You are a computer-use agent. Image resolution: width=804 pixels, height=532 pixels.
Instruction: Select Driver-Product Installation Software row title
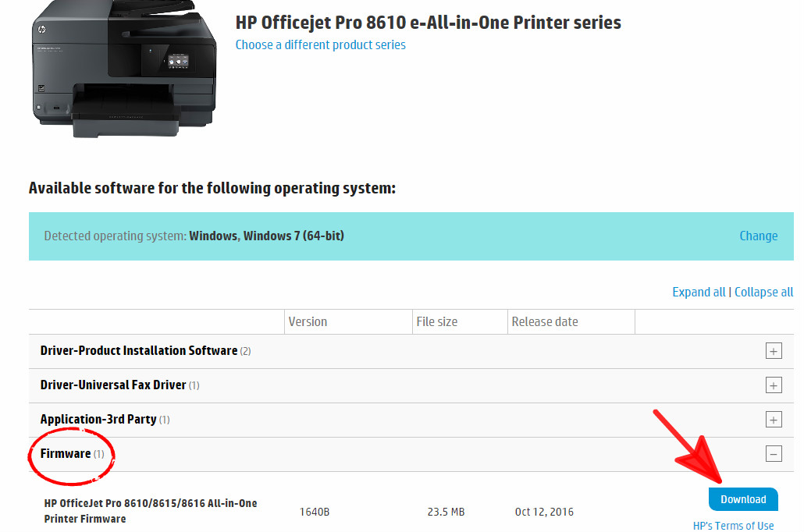[138, 350]
